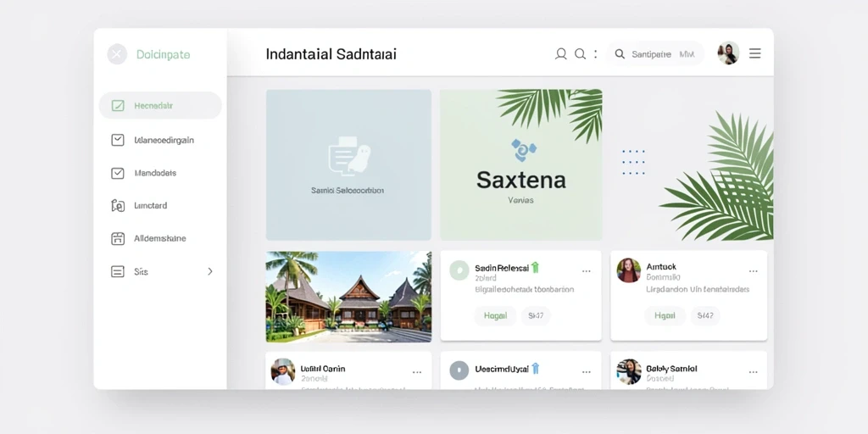
Task: Open the vertical dots menu in header
Action: 596,53
